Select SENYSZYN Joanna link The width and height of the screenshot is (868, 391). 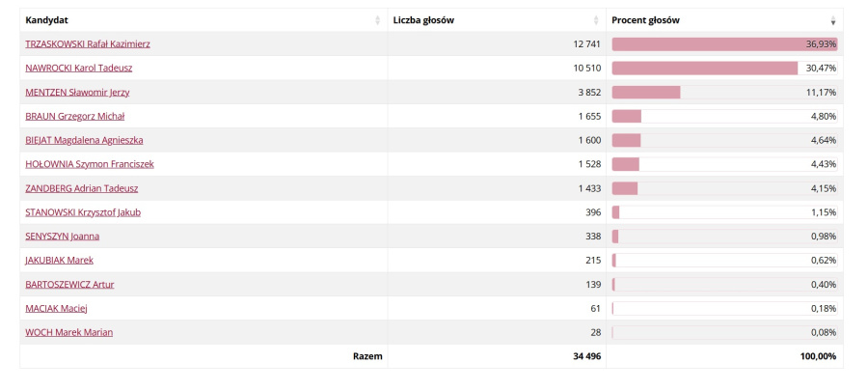coord(63,237)
